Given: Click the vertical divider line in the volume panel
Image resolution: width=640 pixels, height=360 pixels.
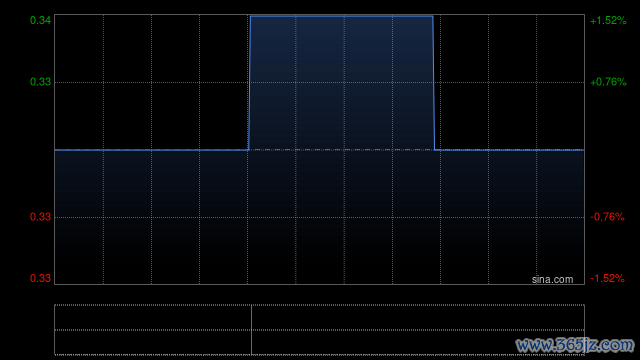Looking at the screenshot, I should [251, 330].
